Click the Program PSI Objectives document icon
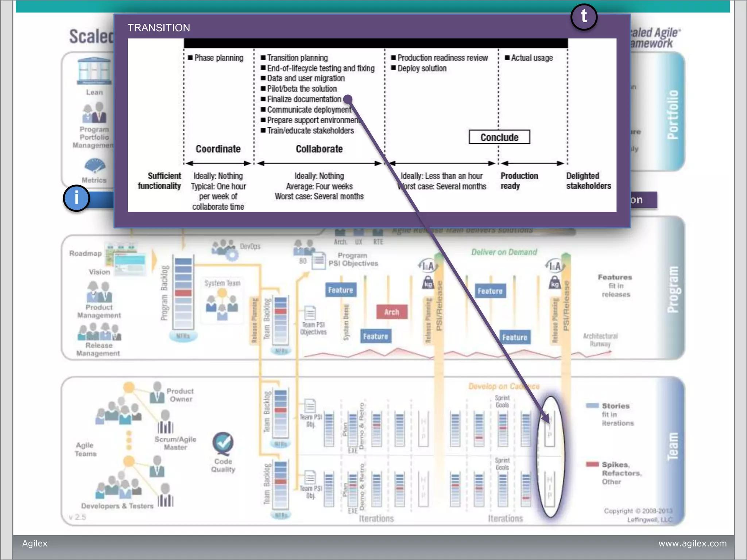The image size is (747, 560). (318, 261)
